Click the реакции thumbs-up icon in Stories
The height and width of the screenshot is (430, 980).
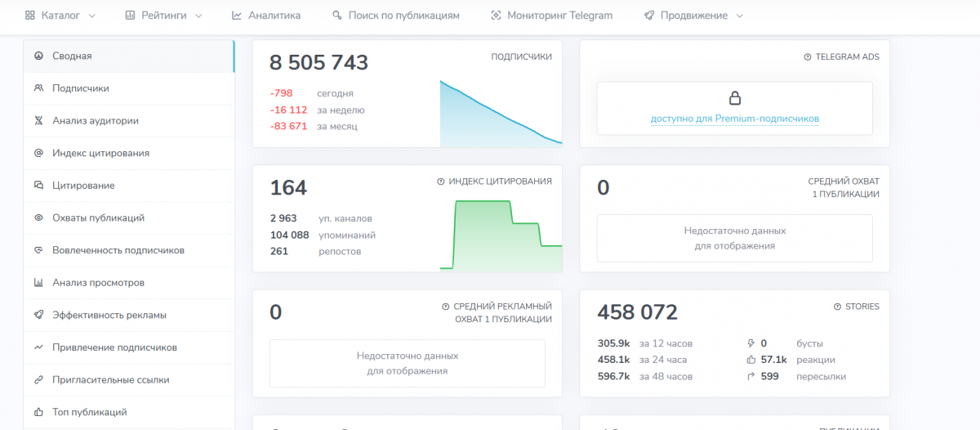[x=751, y=360]
